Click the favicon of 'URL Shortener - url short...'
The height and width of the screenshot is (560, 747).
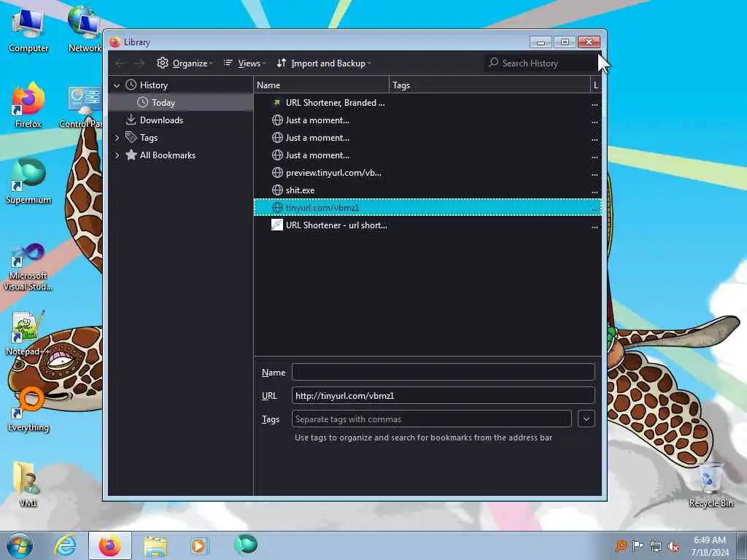[x=277, y=225]
